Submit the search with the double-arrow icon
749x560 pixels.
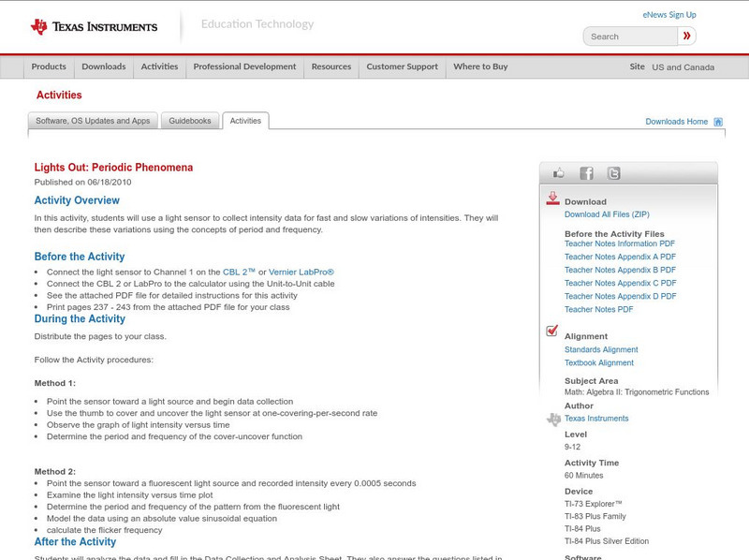click(688, 36)
